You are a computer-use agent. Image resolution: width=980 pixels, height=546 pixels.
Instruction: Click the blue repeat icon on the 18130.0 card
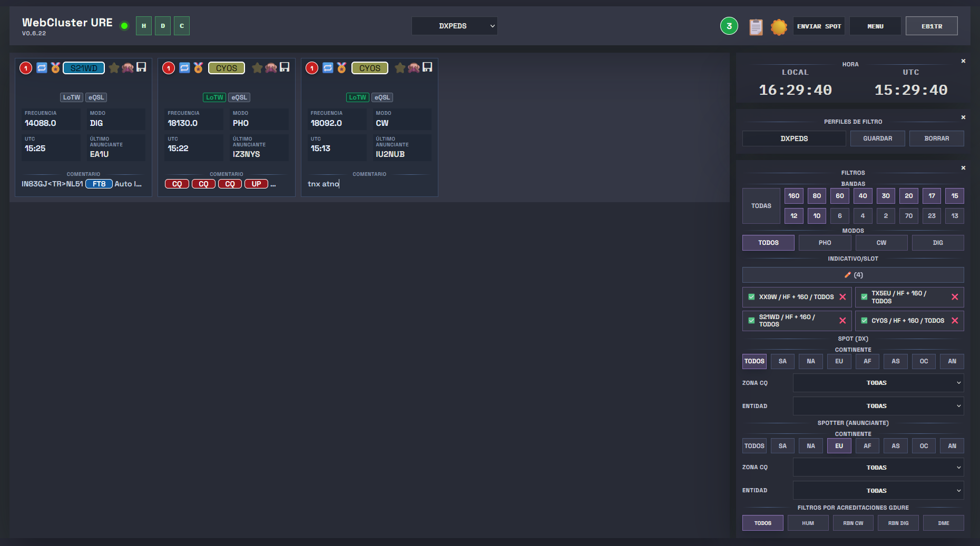coord(184,68)
